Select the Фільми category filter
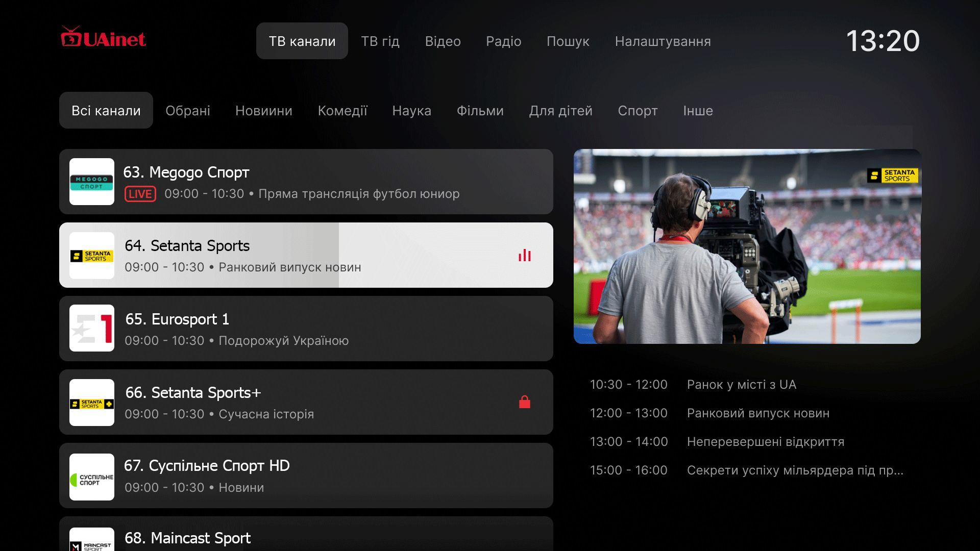Image resolution: width=980 pixels, height=551 pixels. click(480, 111)
